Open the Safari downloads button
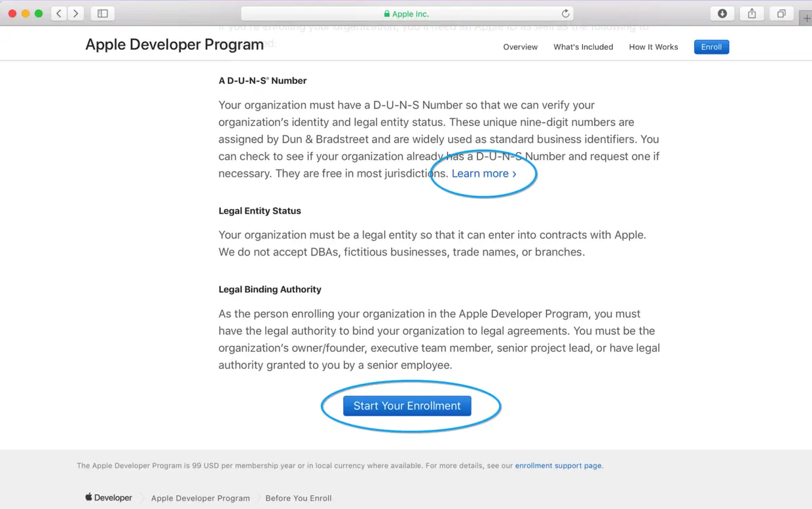The height and width of the screenshot is (509, 812). point(722,13)
